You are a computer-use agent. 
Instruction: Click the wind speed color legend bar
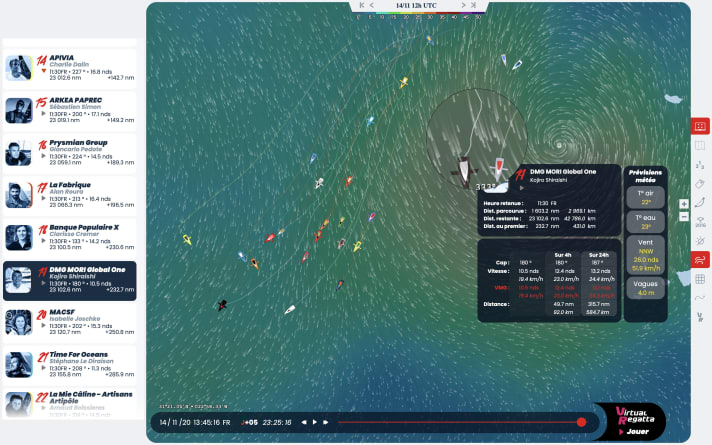pyautogui.click(x=418, y=15)
